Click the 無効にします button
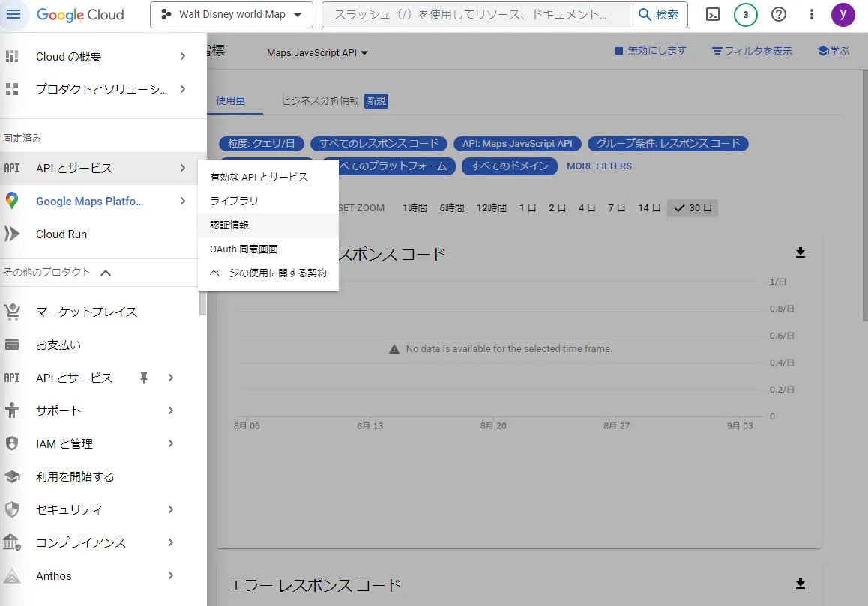Viewport: 868px width, 606px height. [651, 51]
